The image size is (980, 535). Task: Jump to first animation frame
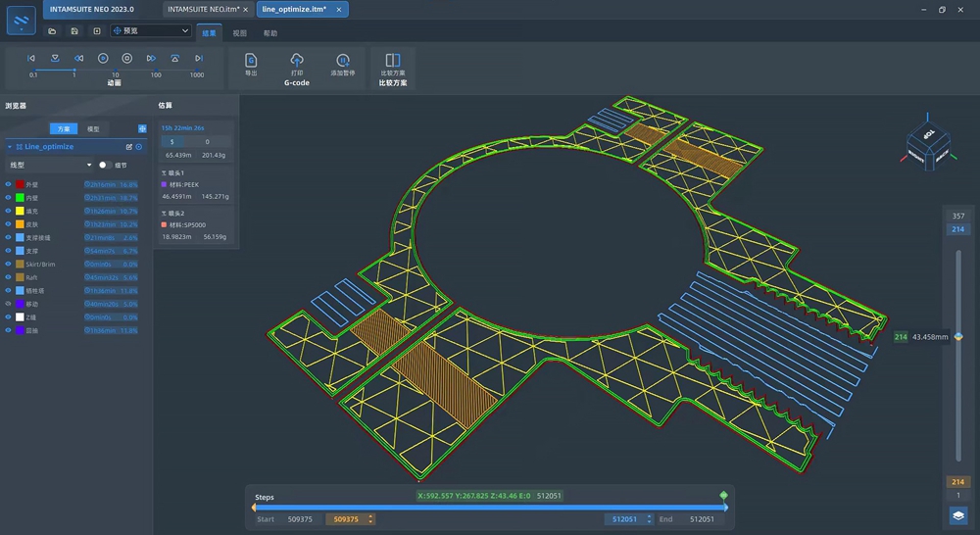tap(31, 59)
